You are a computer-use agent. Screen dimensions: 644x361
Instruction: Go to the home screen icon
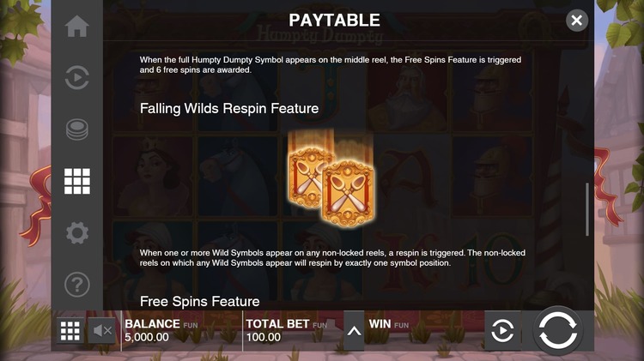[76, 27]
